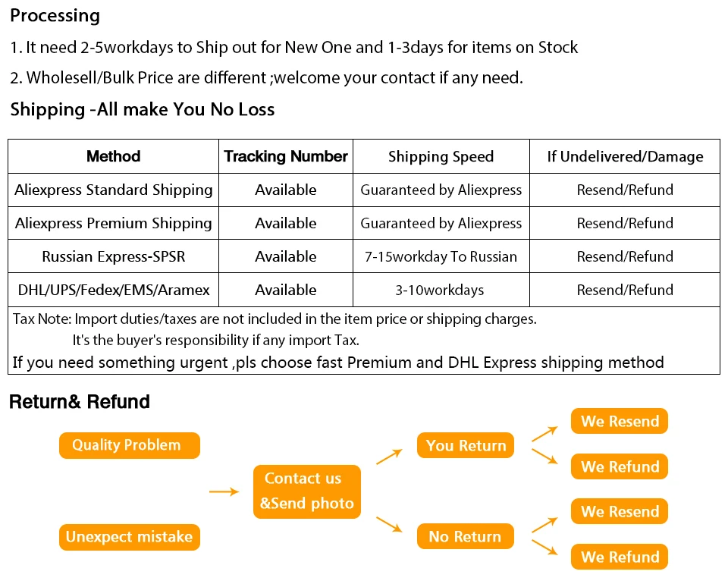Click the Quality Problem orange button
Viewport: 728px width, 584px height.
(x=130, y=445)
